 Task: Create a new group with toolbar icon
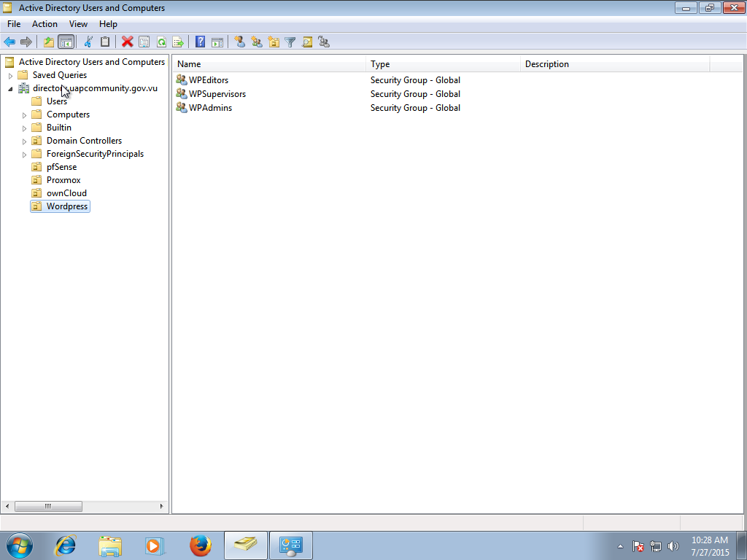[x=257, y=42]
